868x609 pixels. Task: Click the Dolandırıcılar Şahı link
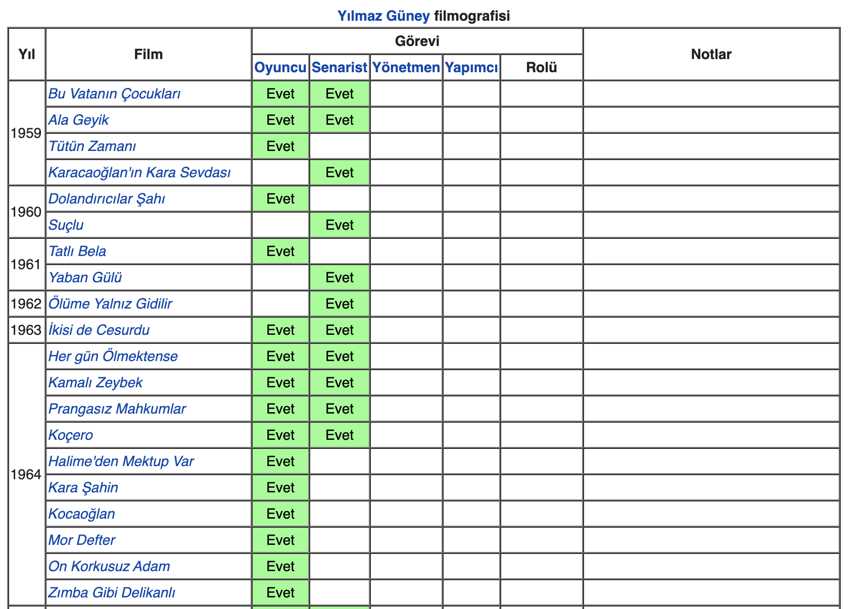click(x=107, y=199)
